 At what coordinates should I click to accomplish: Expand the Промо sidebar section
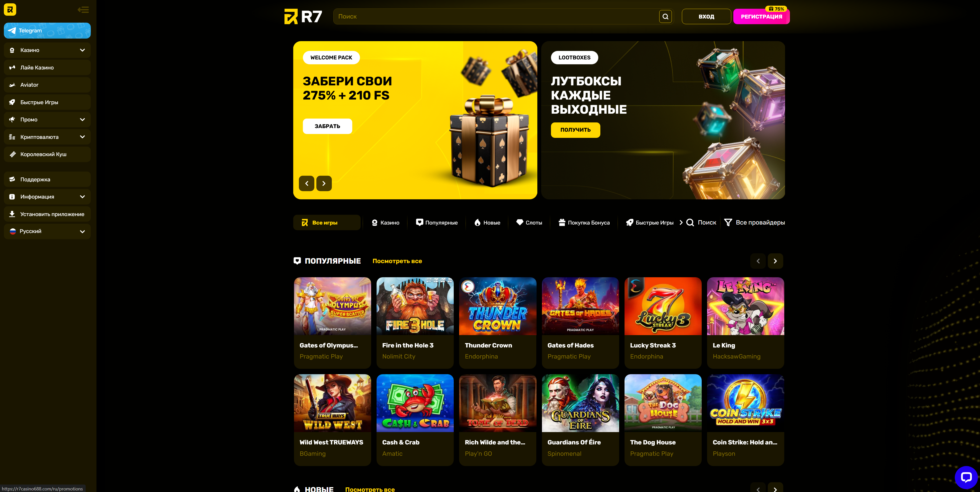tap(47, 120)
